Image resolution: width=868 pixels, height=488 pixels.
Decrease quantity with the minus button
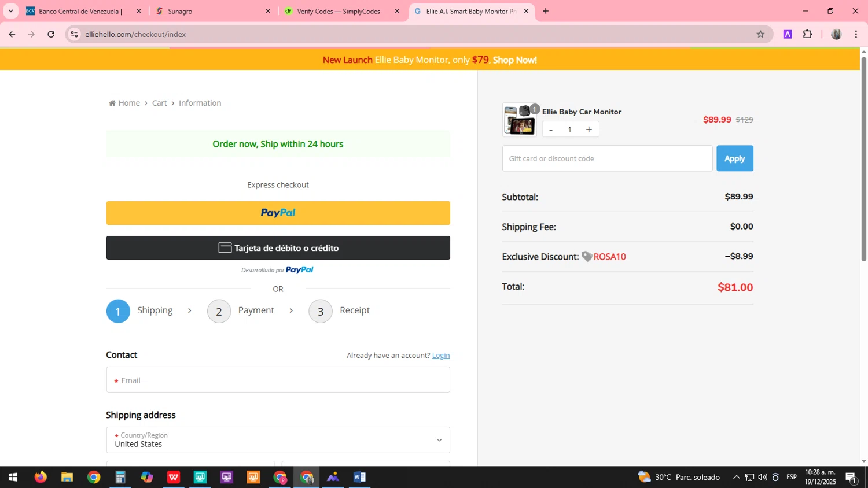[x=551, y=130]
